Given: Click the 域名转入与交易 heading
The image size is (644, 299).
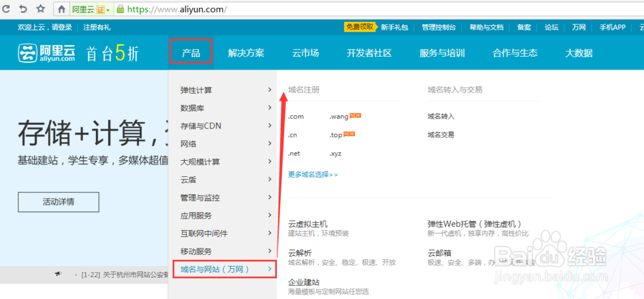Looking at the screenshot, I should 455,90.
